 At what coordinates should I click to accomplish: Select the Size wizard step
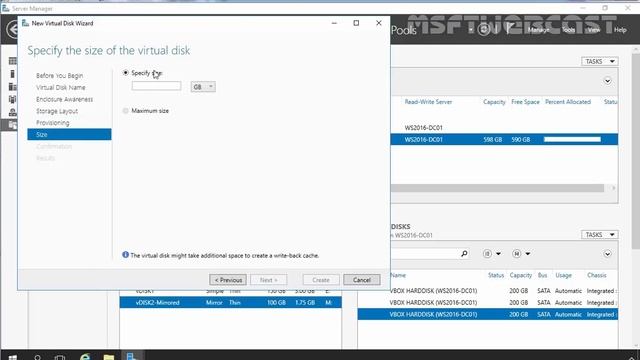coord(69,134)
